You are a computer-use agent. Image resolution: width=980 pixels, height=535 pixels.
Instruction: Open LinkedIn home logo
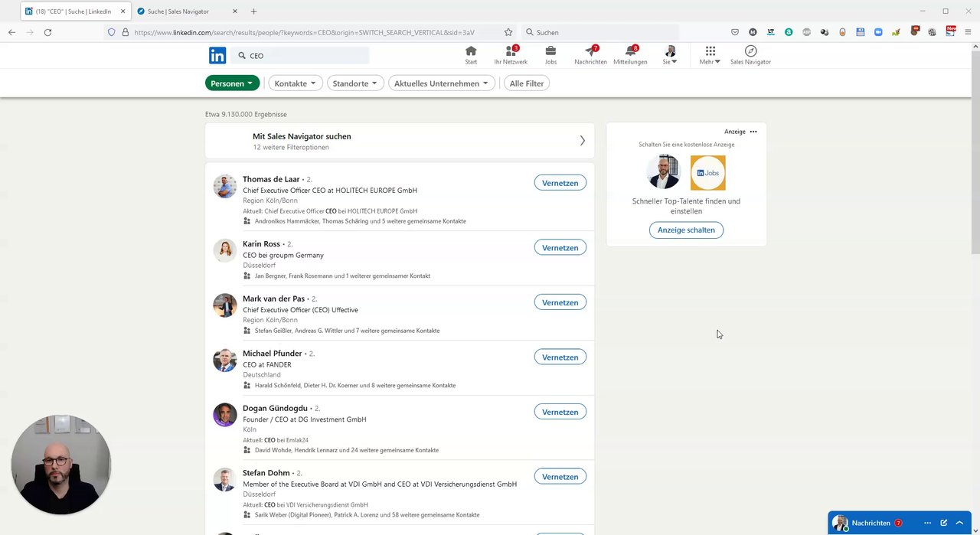click(x=217, y=55)
